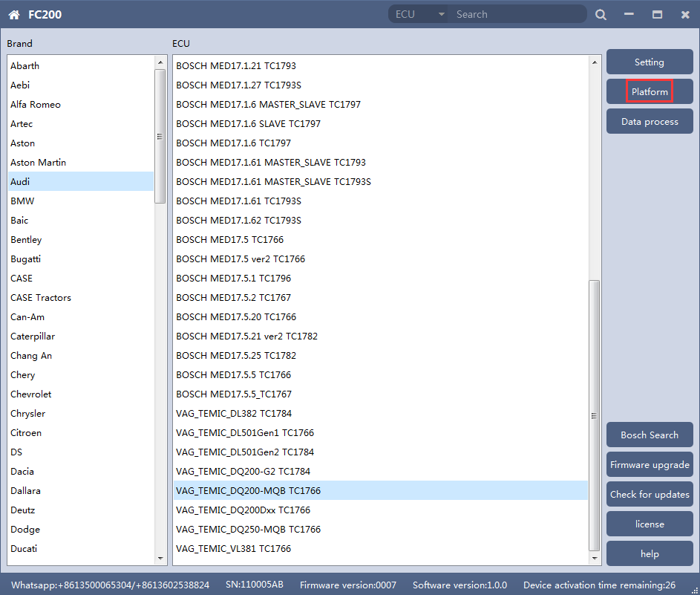This screenshot has height=595, width=700.
Task: Select BOSCH MED17.5.5_TC1767
Action: click(381, 394)
